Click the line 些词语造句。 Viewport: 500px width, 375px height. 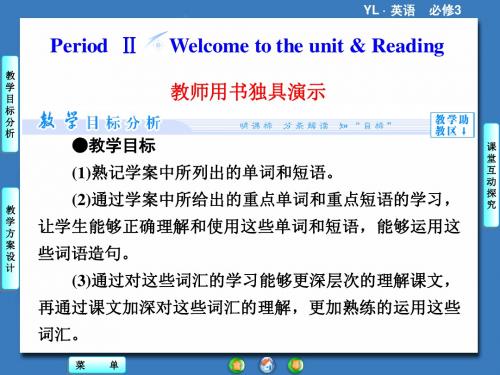coord(84,254)
